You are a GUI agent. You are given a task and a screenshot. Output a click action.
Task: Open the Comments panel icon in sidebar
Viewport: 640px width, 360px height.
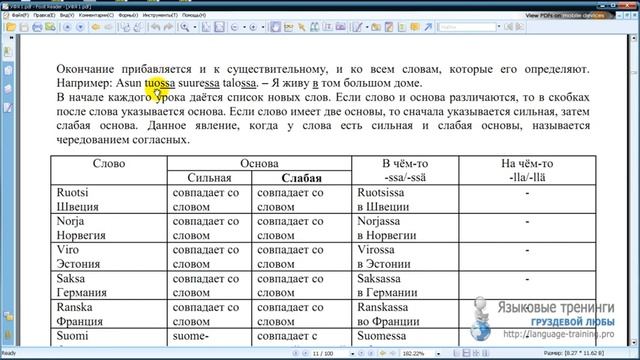(x=8, y=108)
